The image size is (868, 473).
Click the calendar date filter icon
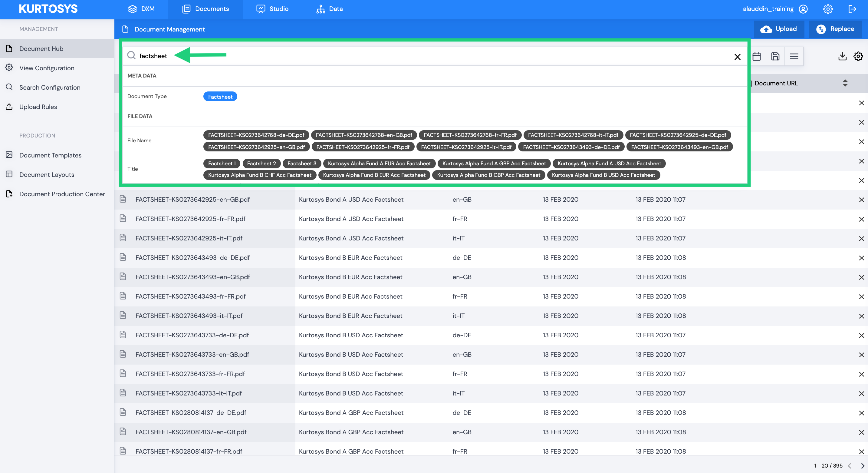[756, 56]
